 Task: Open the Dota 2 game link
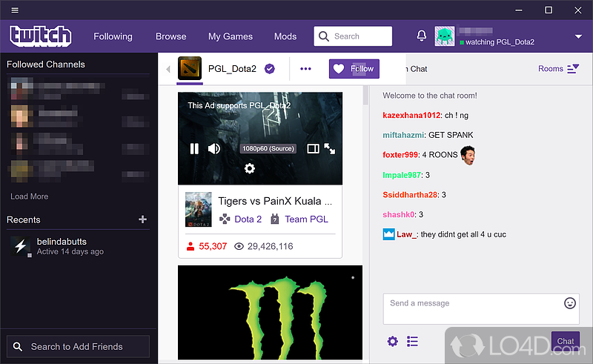[248, 219]
